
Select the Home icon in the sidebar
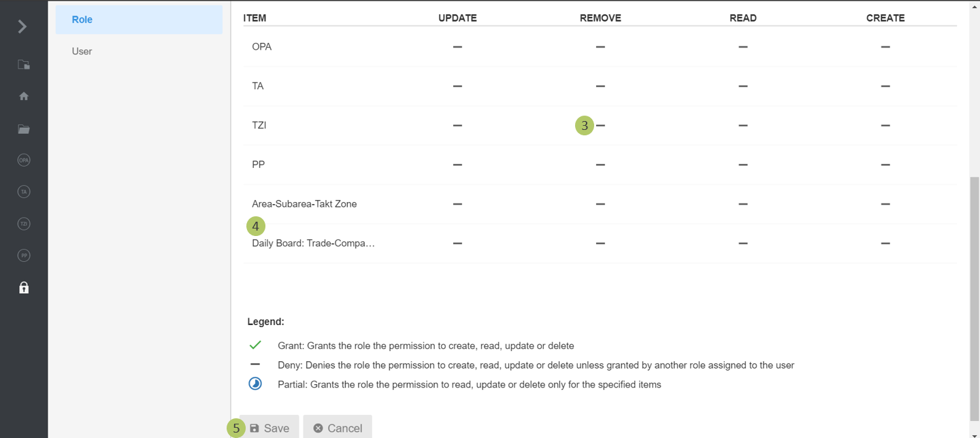click(x=23, y=96)
